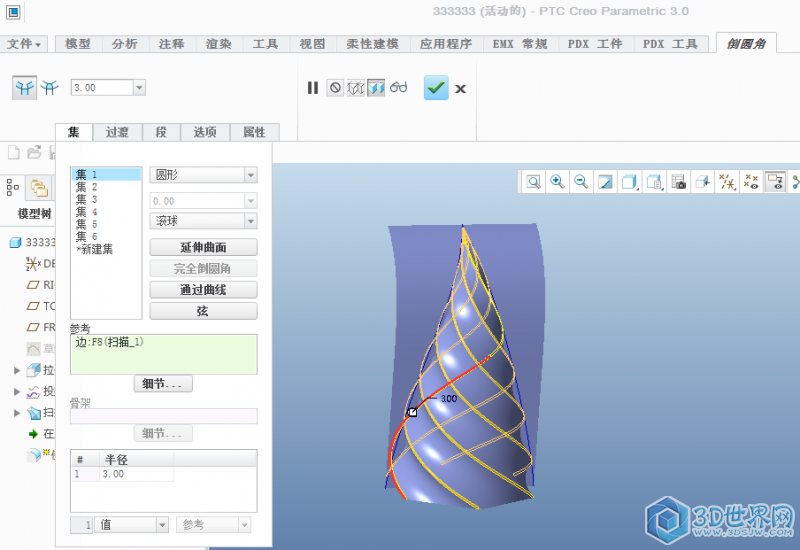This screenshot has width=800, height=550.
Task: Open the 模型 ribbon tab
Action: point(78,44)
